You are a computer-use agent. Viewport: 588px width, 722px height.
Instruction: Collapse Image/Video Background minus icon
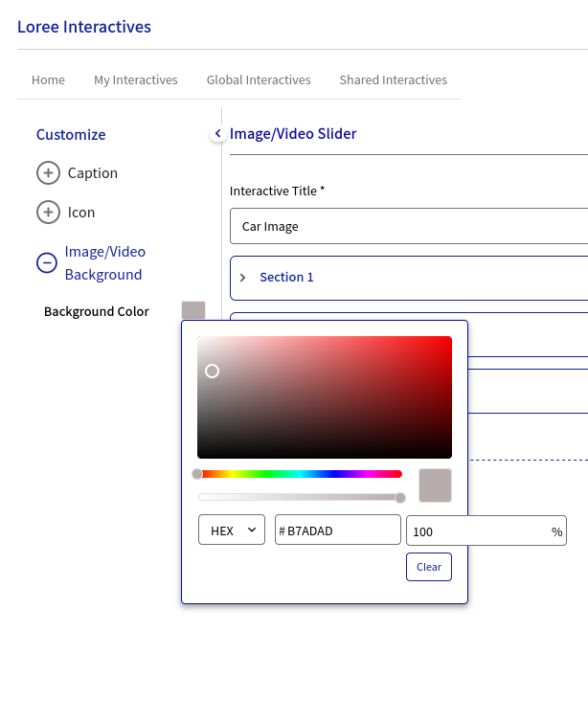[47, 263]
